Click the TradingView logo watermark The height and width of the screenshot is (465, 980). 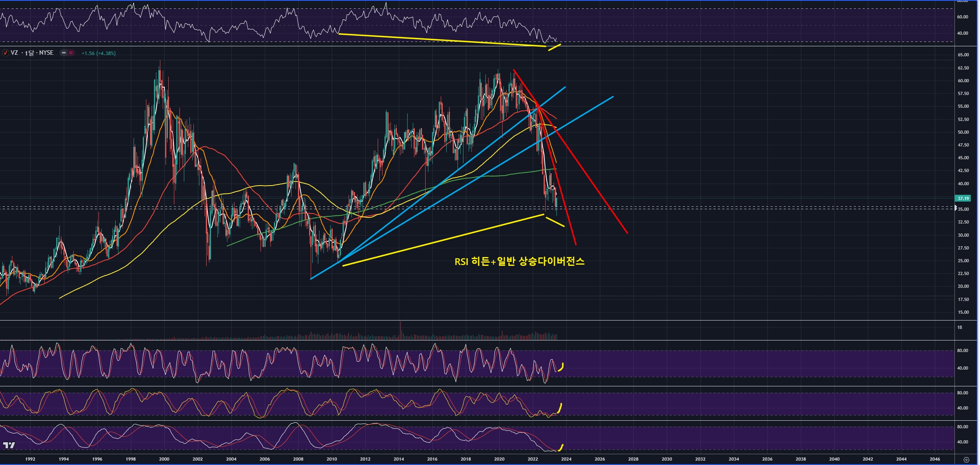(x=9, y=445)
